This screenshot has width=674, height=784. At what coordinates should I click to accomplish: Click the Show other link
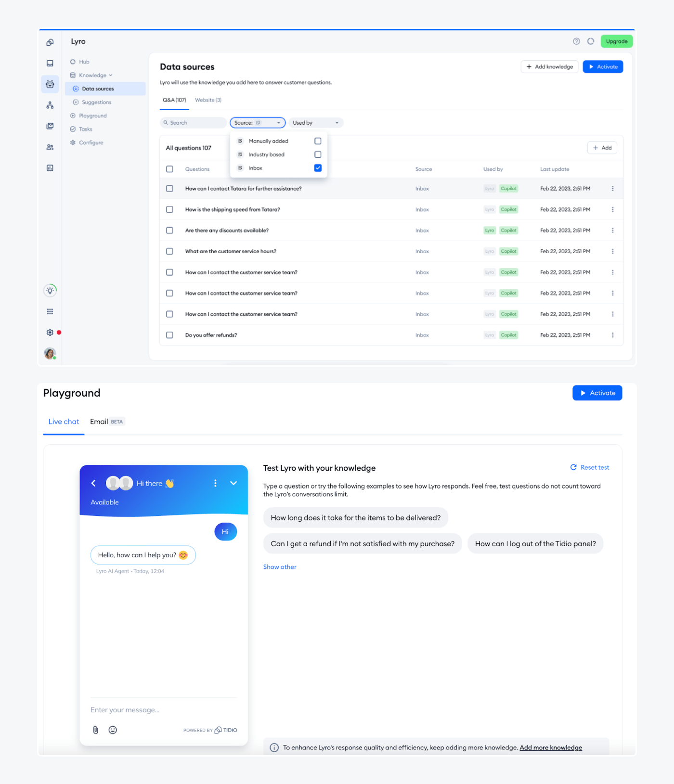tap(280, 567)
